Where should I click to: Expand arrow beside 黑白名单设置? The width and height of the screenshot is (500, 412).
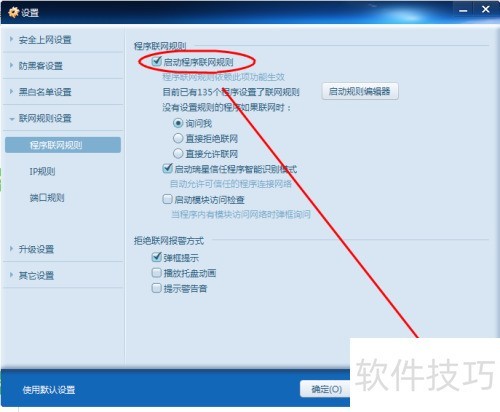point(11,91)
